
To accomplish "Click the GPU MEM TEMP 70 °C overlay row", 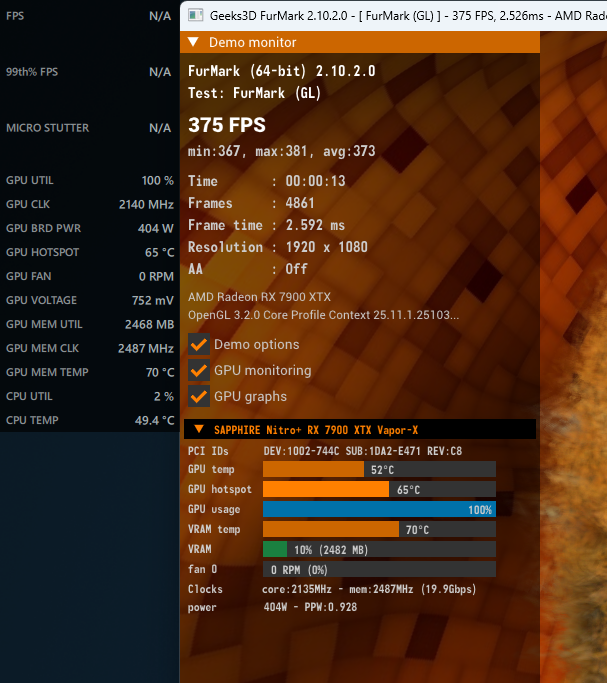I will 90,372.
